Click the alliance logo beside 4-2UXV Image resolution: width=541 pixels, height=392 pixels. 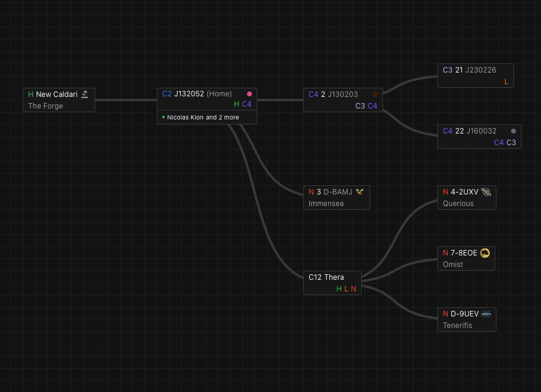[x=486, y=191]
